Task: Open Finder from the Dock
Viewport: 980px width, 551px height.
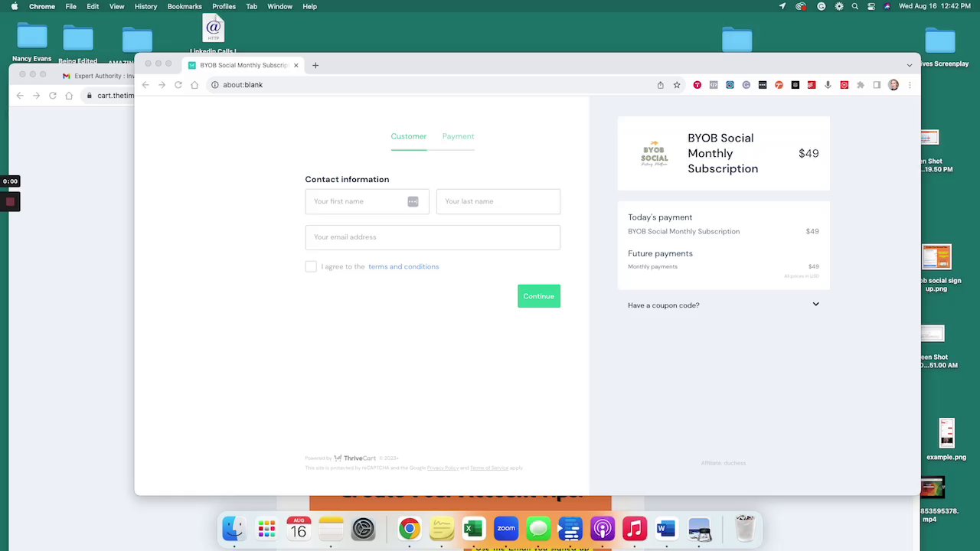Action: pyautogui.click(x=234, y=529)
